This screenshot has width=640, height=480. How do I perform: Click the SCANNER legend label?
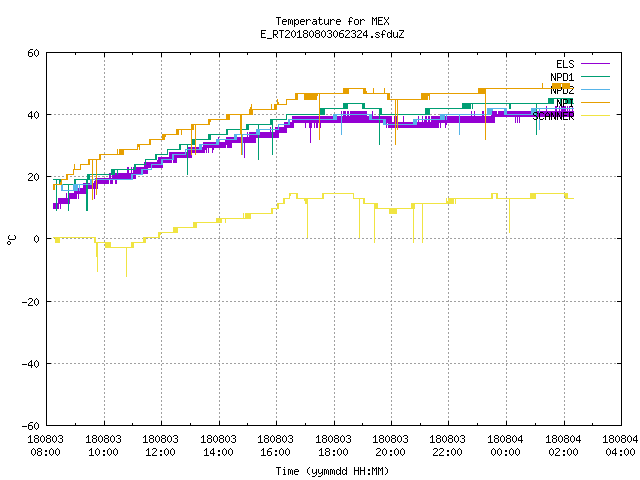pyautogui.click(x=553, y=116)
